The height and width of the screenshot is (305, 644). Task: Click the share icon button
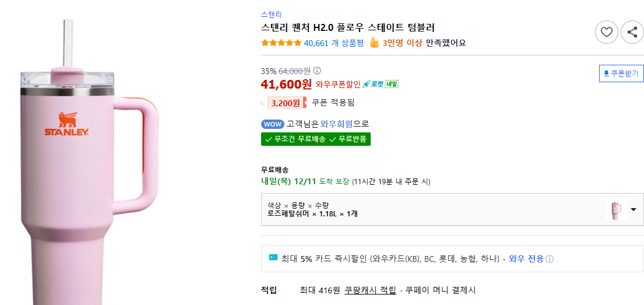point(632,31)
